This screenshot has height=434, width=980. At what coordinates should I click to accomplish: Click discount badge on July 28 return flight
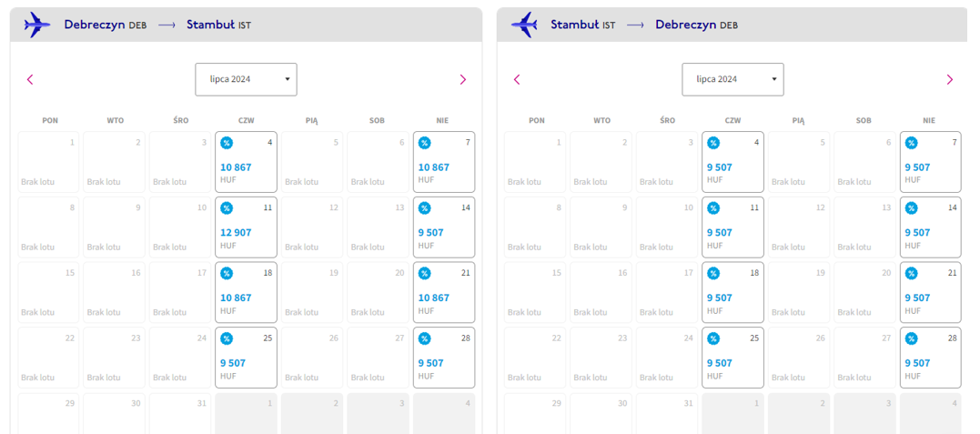[x=911, y=338]
